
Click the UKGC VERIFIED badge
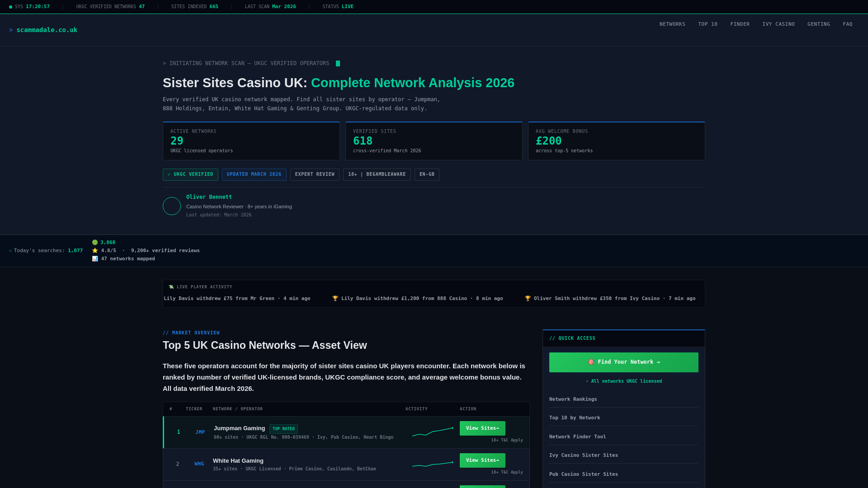pos(190,175)
